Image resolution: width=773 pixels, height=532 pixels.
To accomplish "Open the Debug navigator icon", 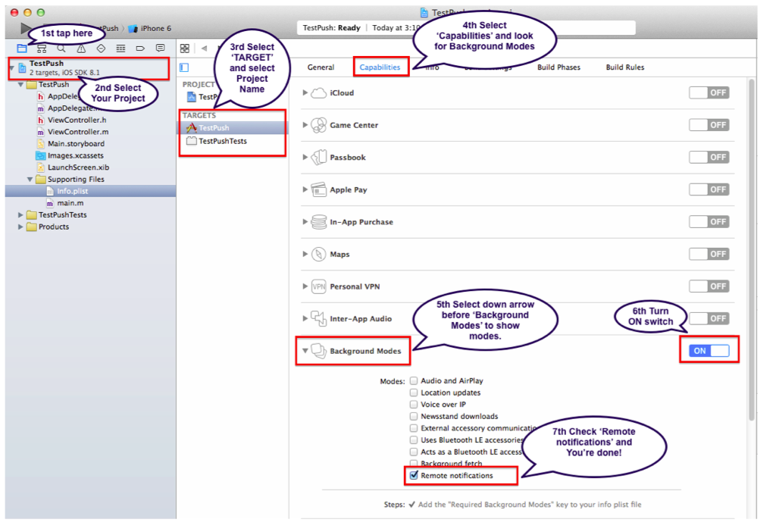I will pos(120,49).
